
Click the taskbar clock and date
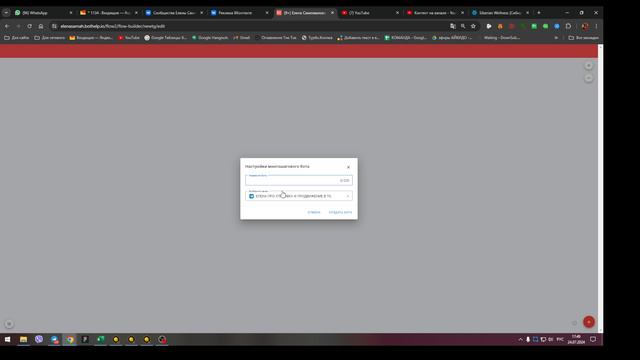[x=576, y=339]
